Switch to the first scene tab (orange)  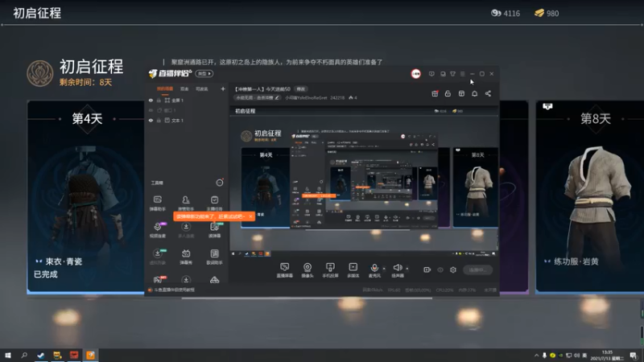point(165,88)
